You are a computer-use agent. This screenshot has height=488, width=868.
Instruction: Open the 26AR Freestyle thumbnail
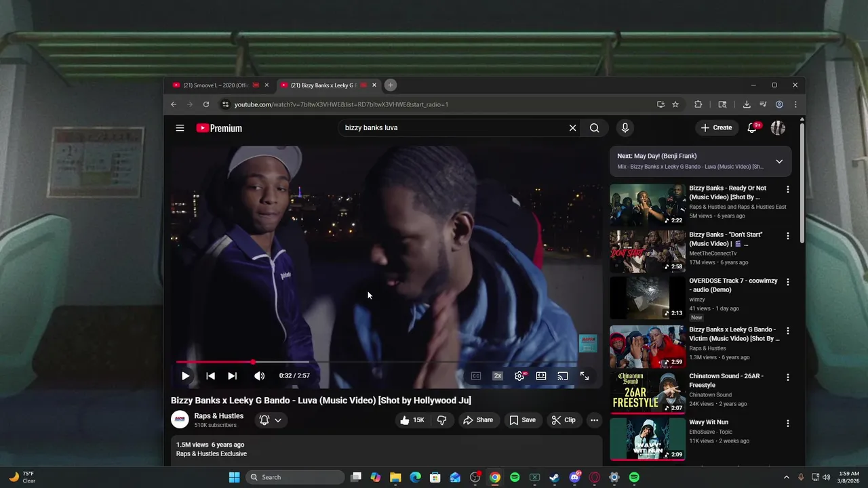coord(648,392)
